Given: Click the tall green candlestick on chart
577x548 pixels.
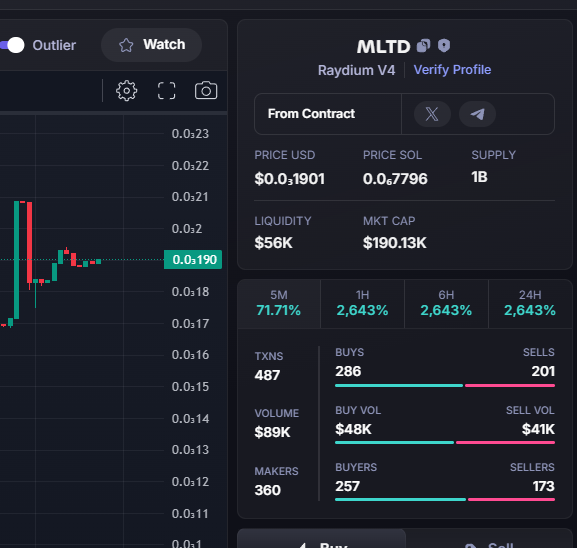Looking at the screenshot, I should (x=16, y=260).
